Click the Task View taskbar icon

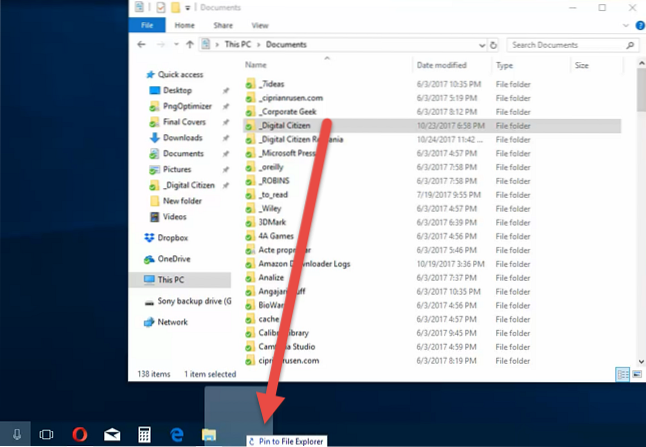[46, 434]
